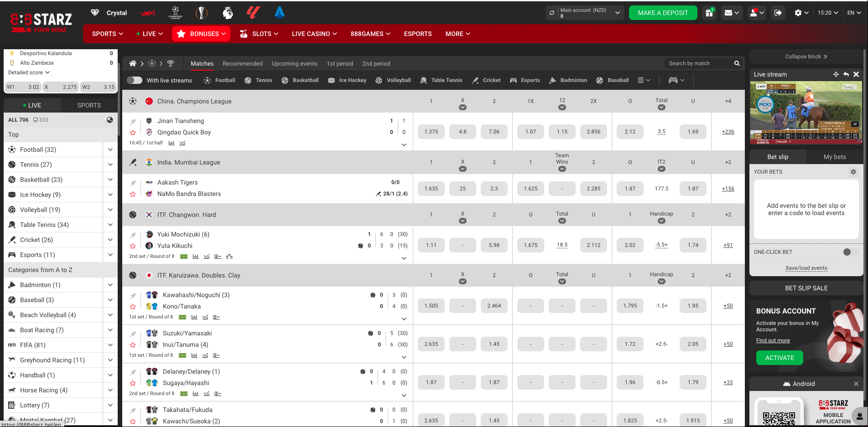Open bet slip settings gear
The image size is (868, 427).
(853, 172)
